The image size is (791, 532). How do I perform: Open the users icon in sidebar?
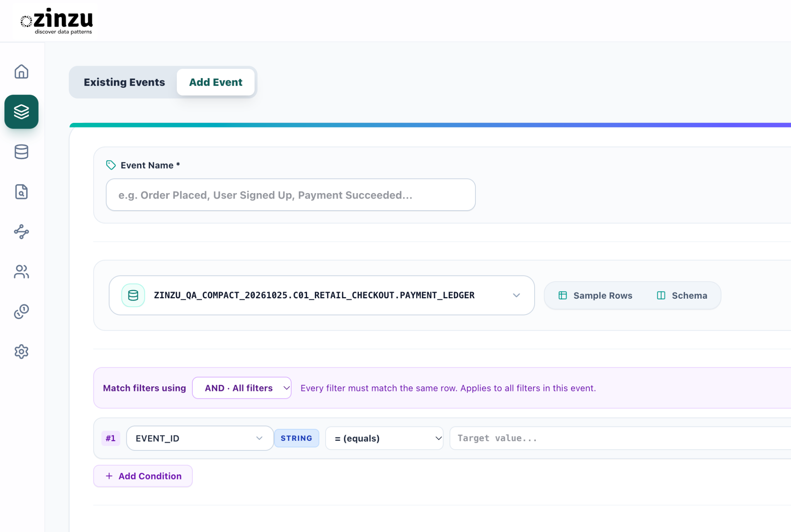pyautogui.click(x=21, y=272)
